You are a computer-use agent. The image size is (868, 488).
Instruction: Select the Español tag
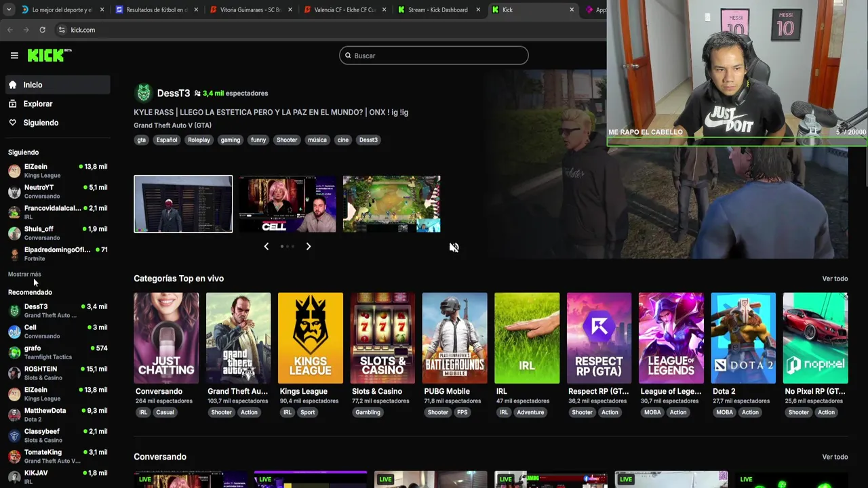tap(167, 140)
